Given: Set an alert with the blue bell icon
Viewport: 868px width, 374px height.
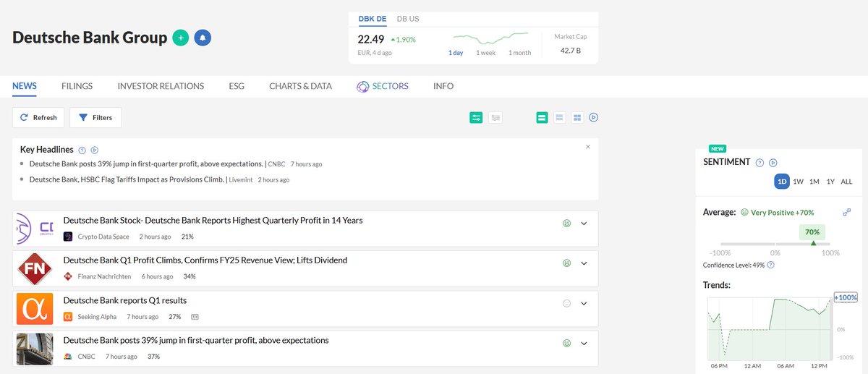Looking at the screenshot, I should [x=203, y=38].
